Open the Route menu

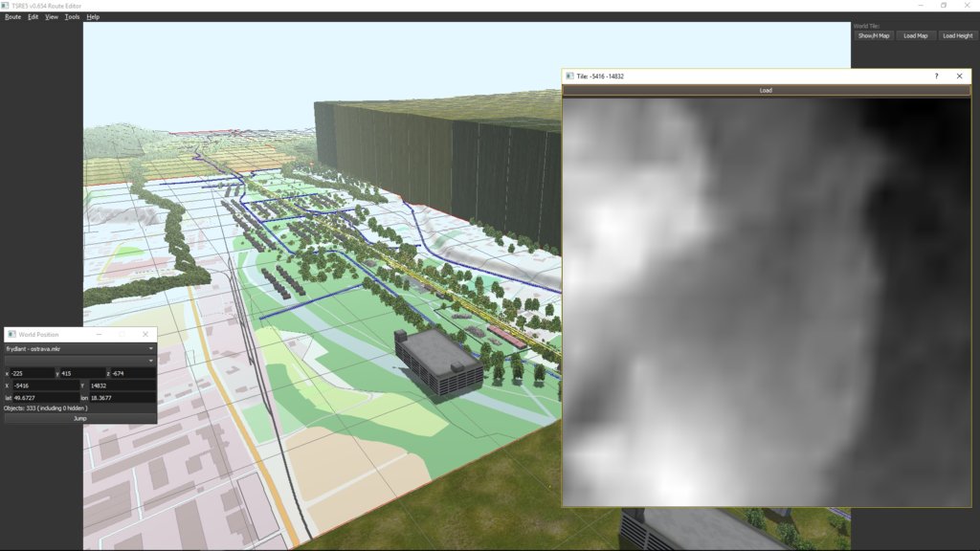click(12, 17)
